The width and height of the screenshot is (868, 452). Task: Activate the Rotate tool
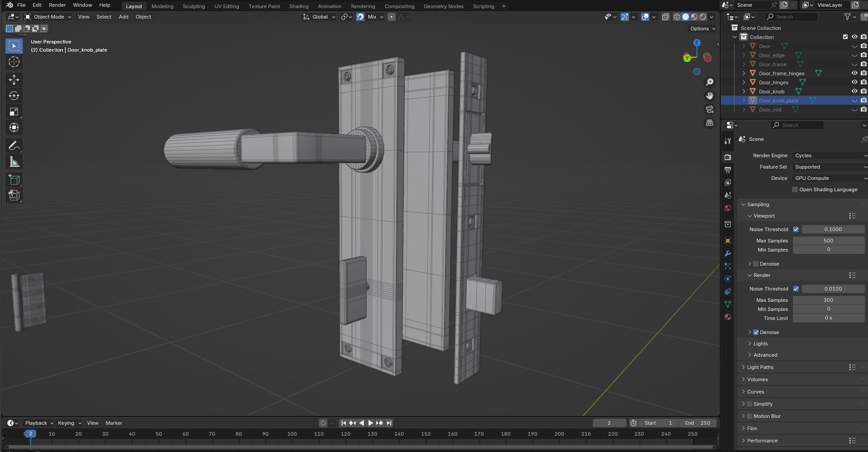14,96
